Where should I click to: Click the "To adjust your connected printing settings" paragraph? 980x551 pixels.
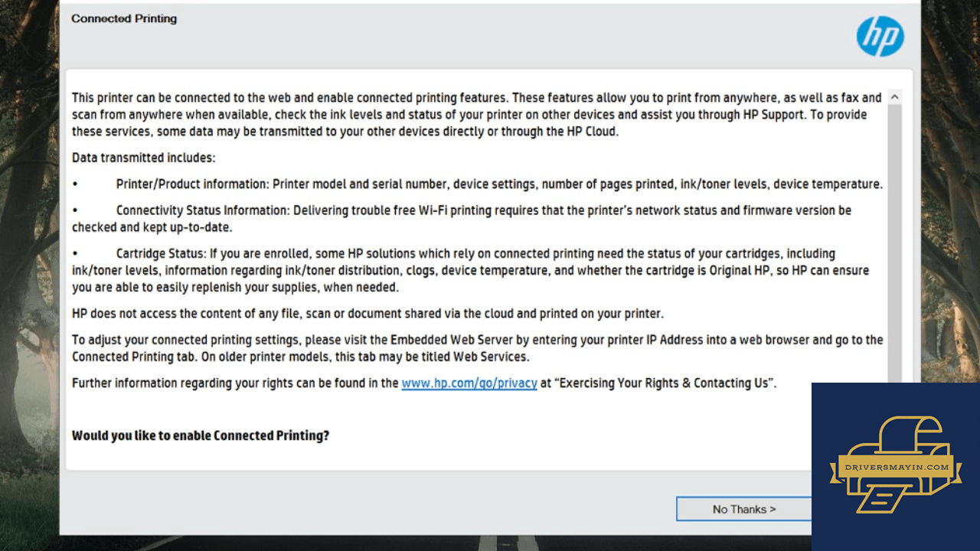(x=478, y=348)
